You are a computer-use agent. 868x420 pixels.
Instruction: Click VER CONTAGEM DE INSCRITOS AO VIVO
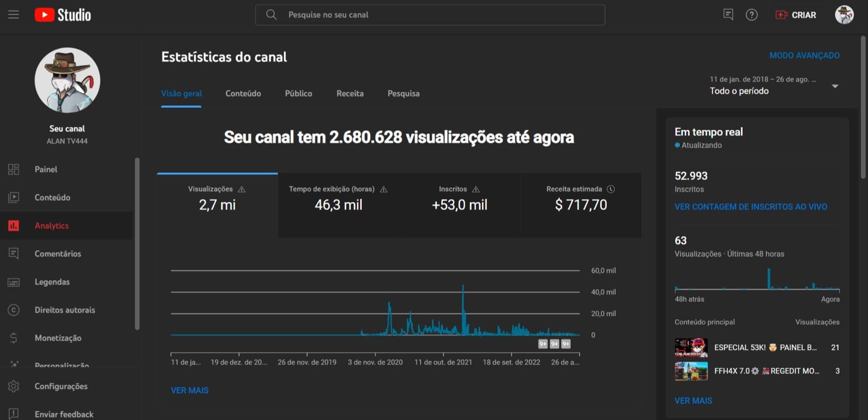(x=751, y=207)
